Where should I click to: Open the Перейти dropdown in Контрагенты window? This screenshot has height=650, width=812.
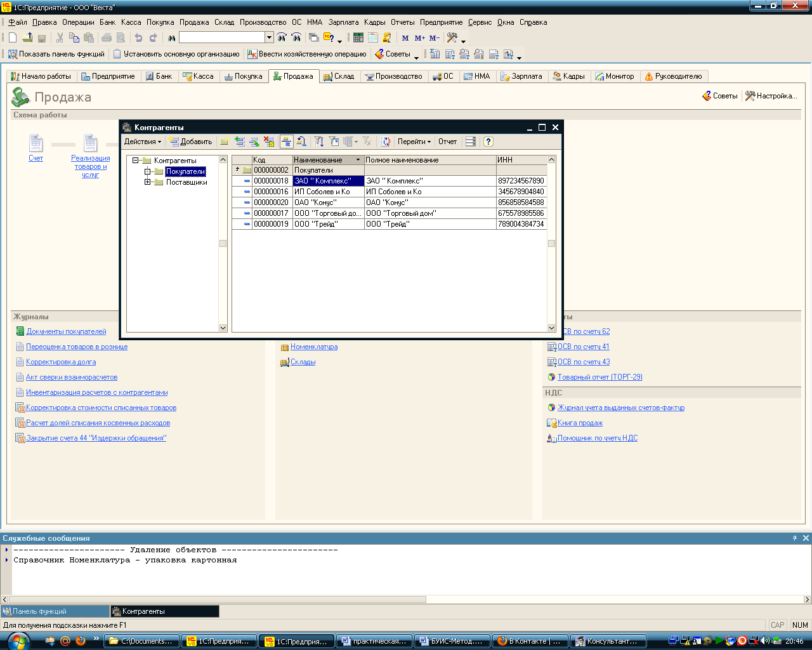(414, 142)
